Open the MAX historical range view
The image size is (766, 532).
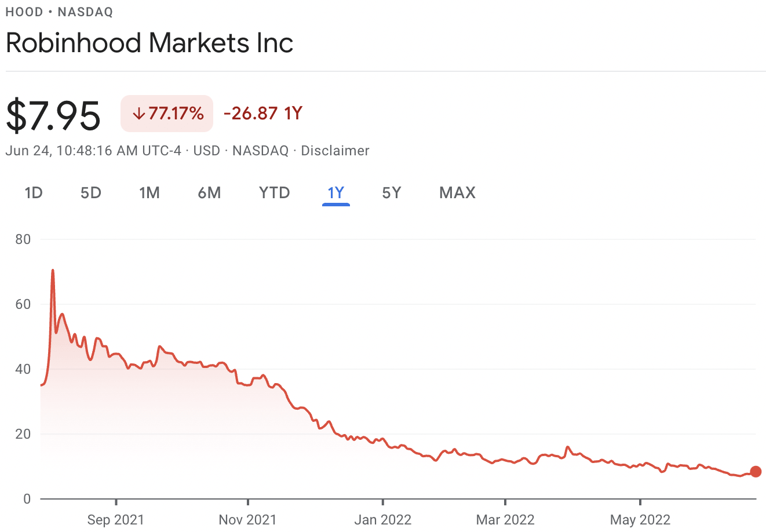[457, 192]
